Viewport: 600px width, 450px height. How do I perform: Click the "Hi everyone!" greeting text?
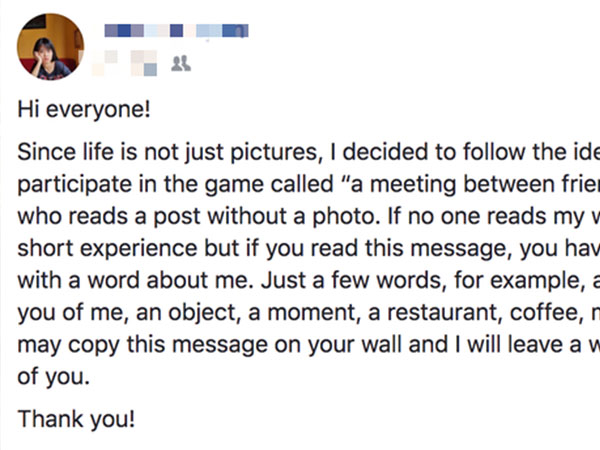coord(84,109)
